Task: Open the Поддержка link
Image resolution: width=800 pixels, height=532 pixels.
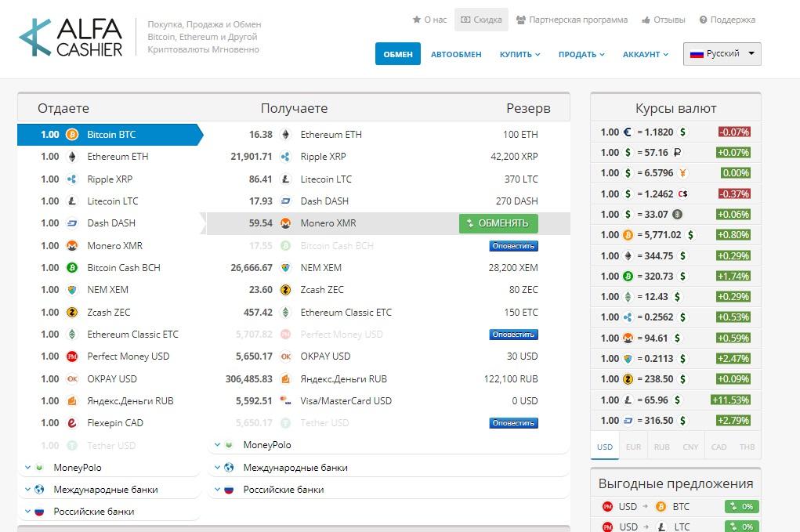Action: tap(727, 20)
